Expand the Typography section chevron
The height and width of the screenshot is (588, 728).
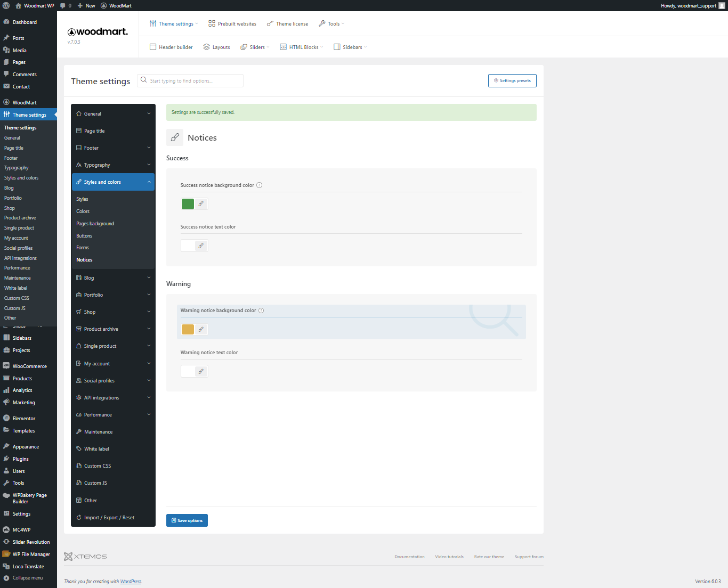tap(149, 165)
